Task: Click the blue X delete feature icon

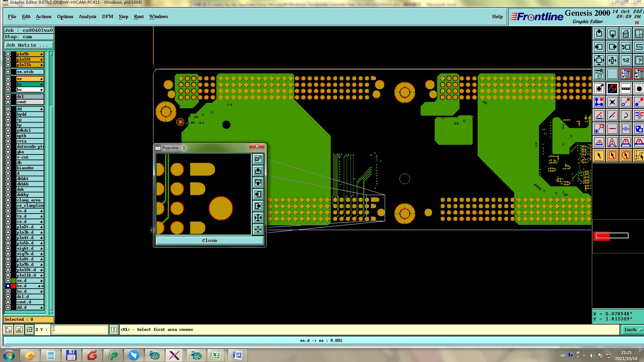Action: (612, 102)
